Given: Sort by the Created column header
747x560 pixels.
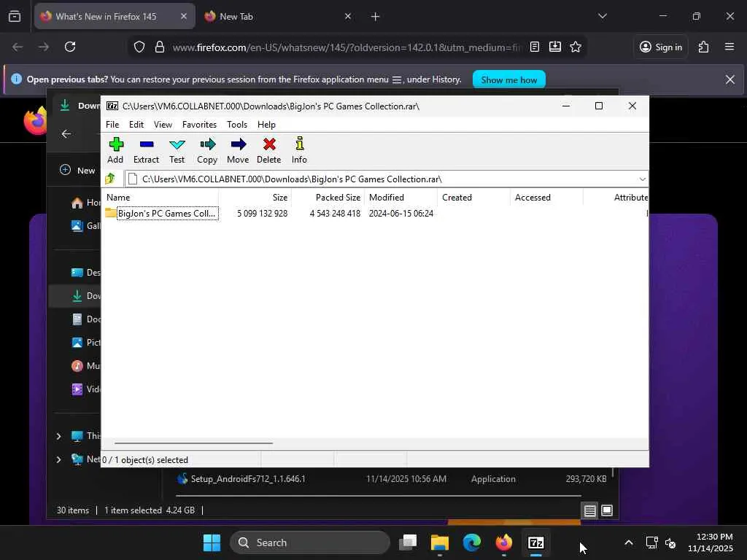Looking at the screenshot, I should pos(474,197).
